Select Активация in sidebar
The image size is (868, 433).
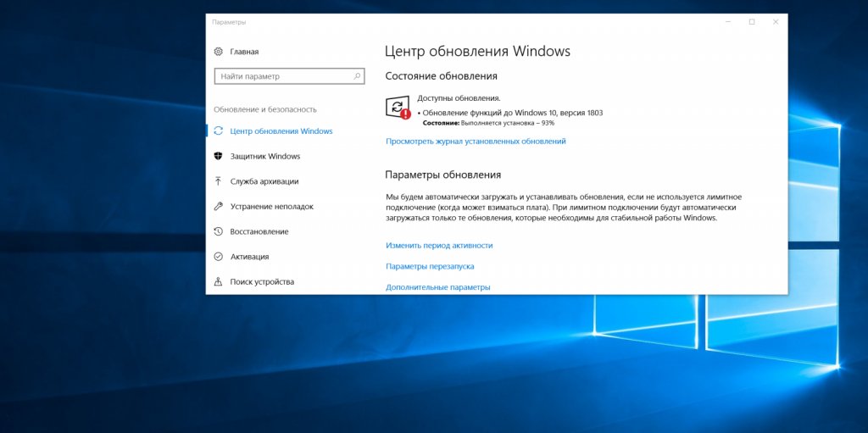pyautogui.click(x=249, y=257)
